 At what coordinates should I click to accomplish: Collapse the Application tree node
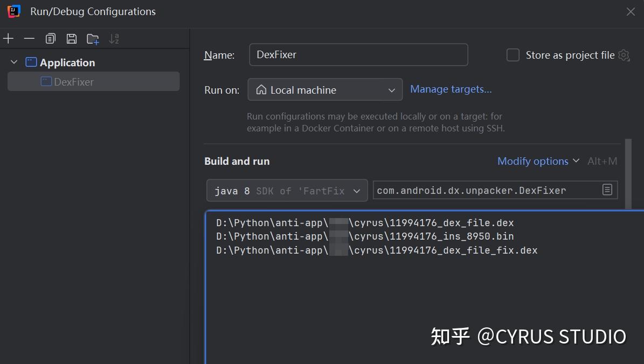(14, 62)
